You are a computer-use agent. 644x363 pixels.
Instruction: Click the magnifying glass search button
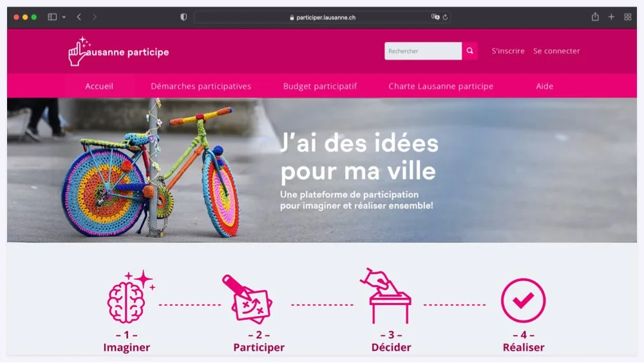pyautogui.click(x=469, y=51)
